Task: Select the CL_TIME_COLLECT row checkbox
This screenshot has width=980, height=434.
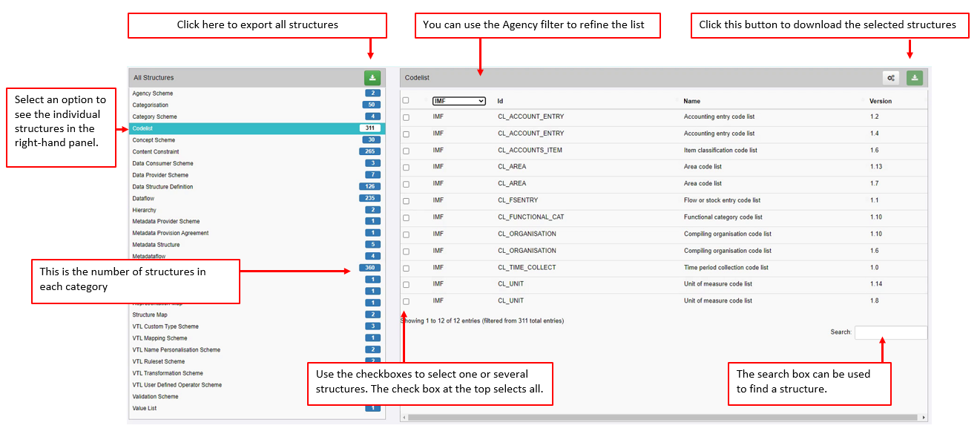Action: (x=406, y=268)
